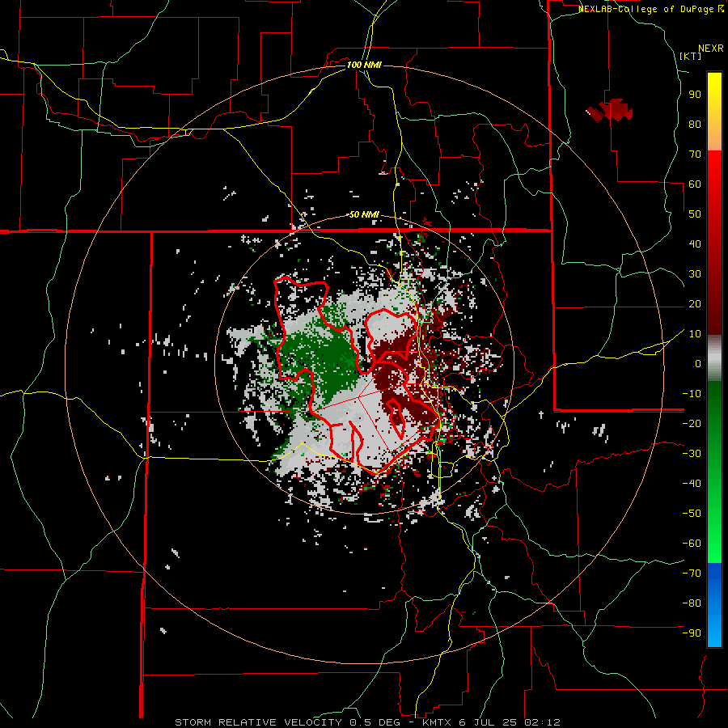Click the 0 value on the velocity scale
The width and height of the screenshot is (728, 728).
coord(698,363)
